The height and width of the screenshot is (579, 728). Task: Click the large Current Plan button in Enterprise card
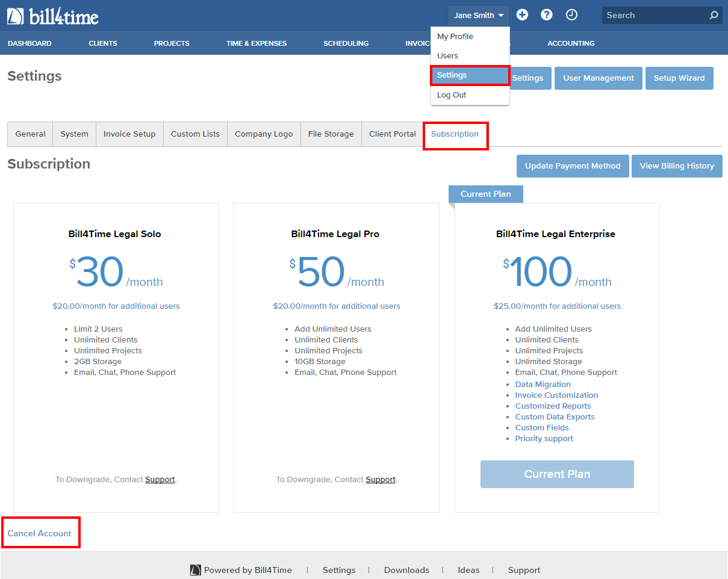click(x=557, y=474)
